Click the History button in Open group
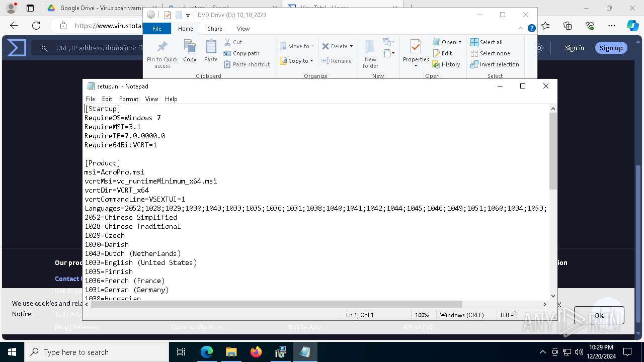Image resolution: width=644 pixels, height=362 pixels. coord(446,64)
